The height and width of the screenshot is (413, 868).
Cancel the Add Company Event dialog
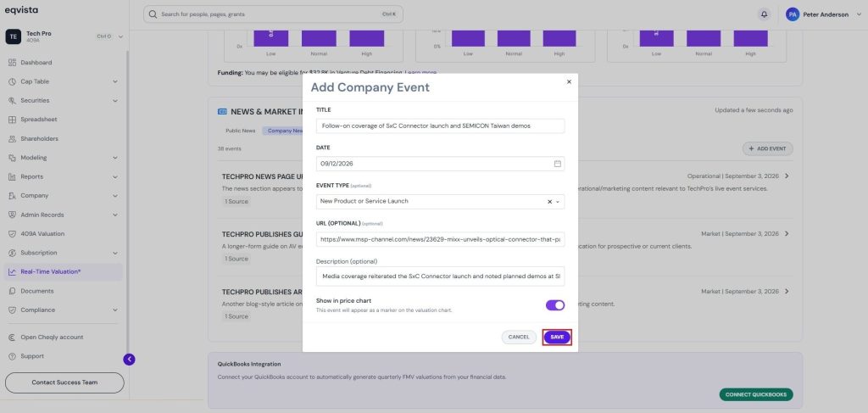519,338
